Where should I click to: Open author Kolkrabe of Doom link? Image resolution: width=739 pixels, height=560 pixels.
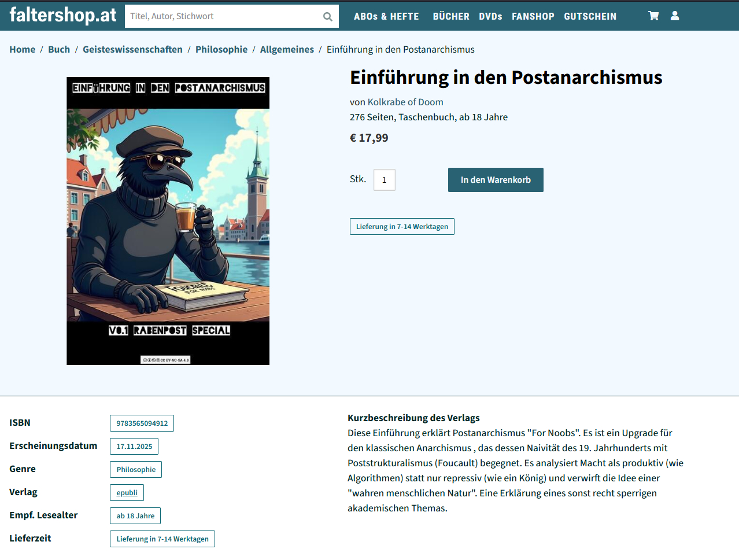click(x=405, y=102)
